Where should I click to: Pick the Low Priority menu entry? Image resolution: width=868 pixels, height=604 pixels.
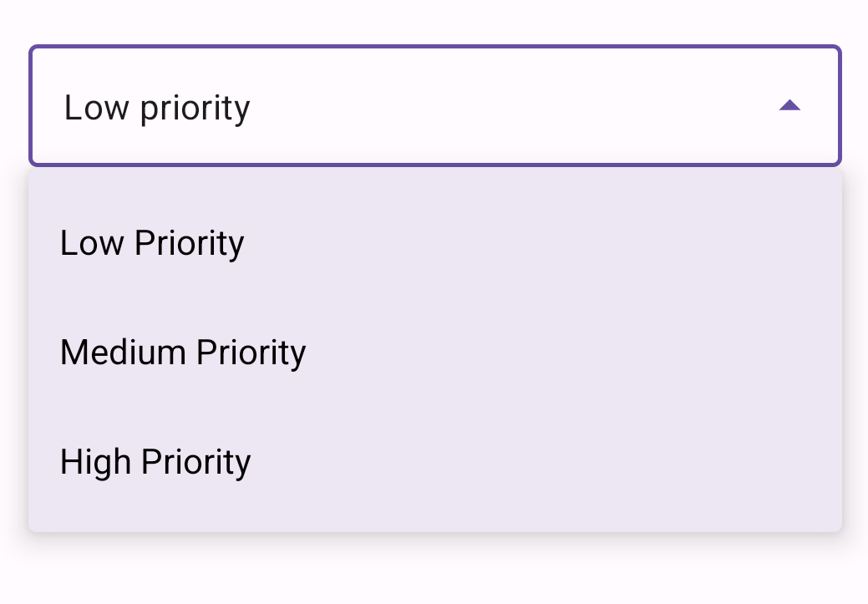pyautogui.click(x=435, y=242)
